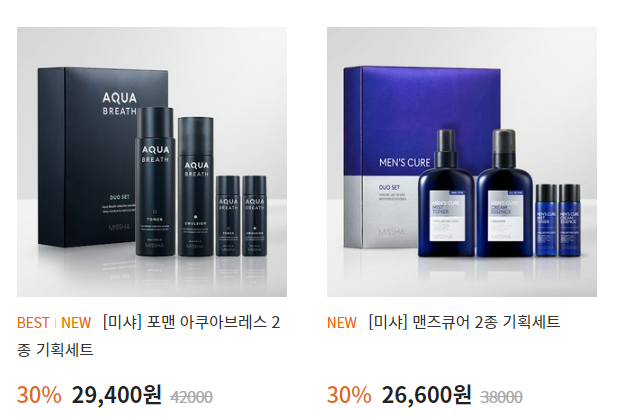Viewport: 619px width, 420px height.
Task: Open the 맨즈큐어 2종 기획세트 title link
Action: click(464, 322)
